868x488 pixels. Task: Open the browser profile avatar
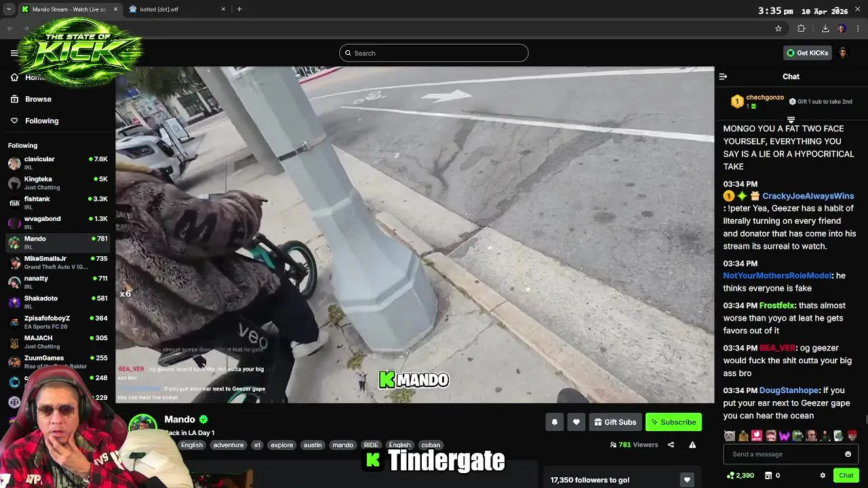[842, 28]
